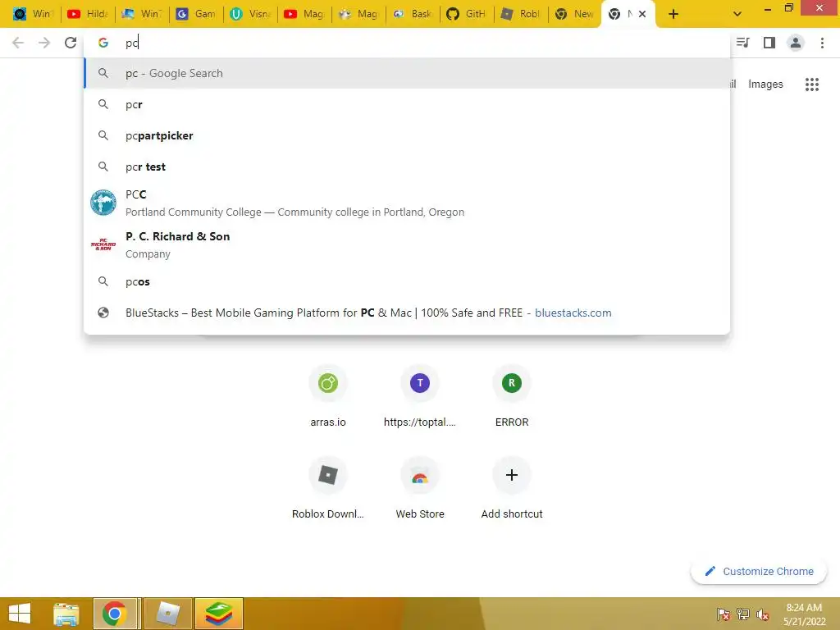Switch to the Bask tab
Screen dimensions: 840x630
tap(413, 14)
